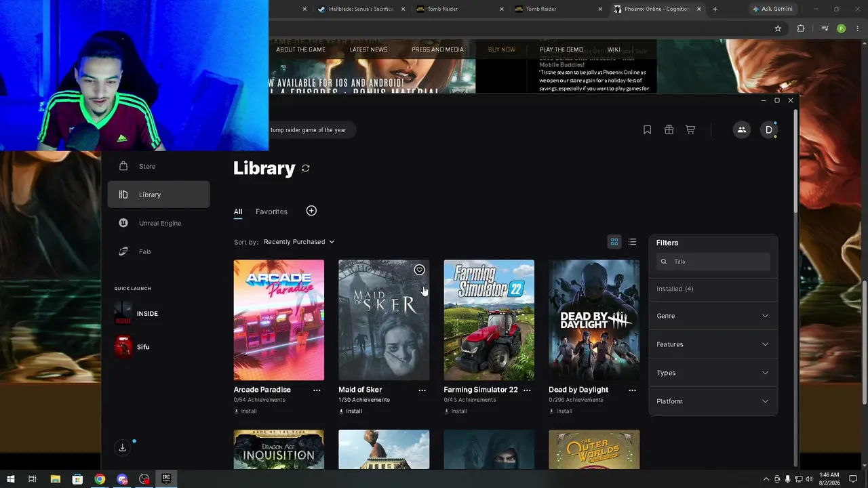Open the Sort by Recently Purchased dropdown
868x488 pixels.
click(298, 242)
